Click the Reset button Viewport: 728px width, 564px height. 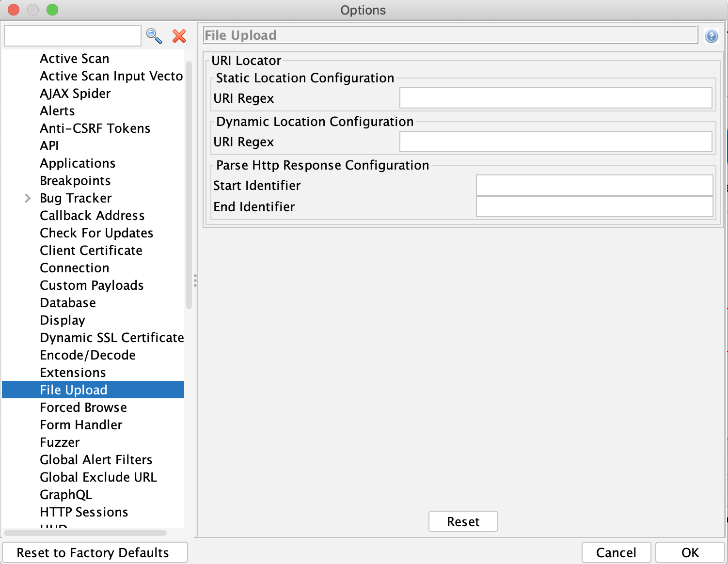tap(463, 521)
